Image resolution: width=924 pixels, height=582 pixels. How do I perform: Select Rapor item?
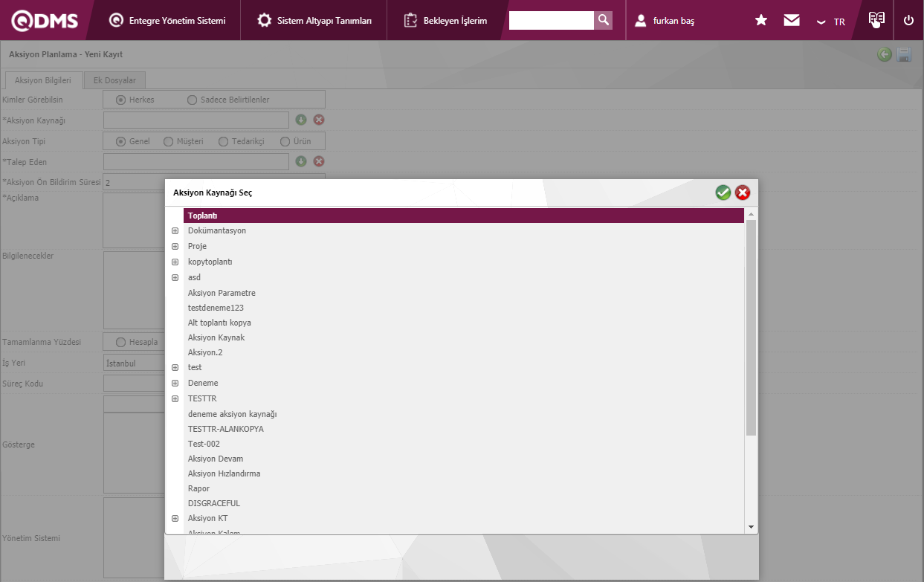pyautogui.click(x=198, y=488)
